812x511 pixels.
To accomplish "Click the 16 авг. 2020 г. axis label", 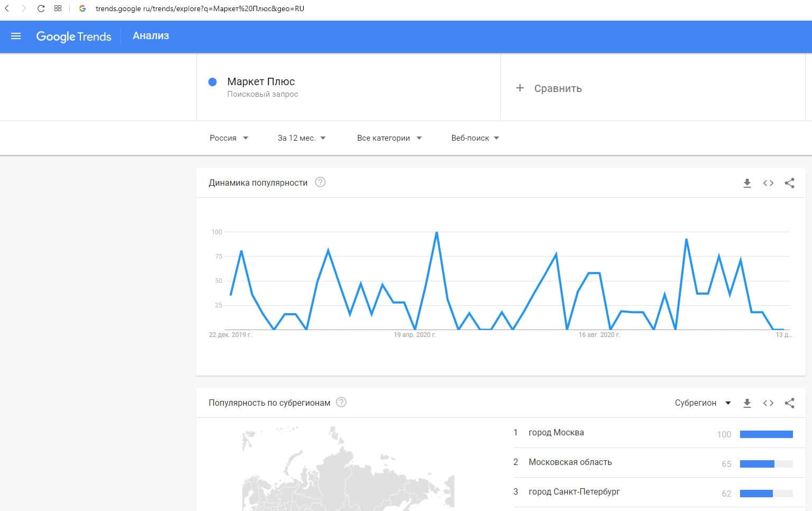I will (x=599, y=335).
